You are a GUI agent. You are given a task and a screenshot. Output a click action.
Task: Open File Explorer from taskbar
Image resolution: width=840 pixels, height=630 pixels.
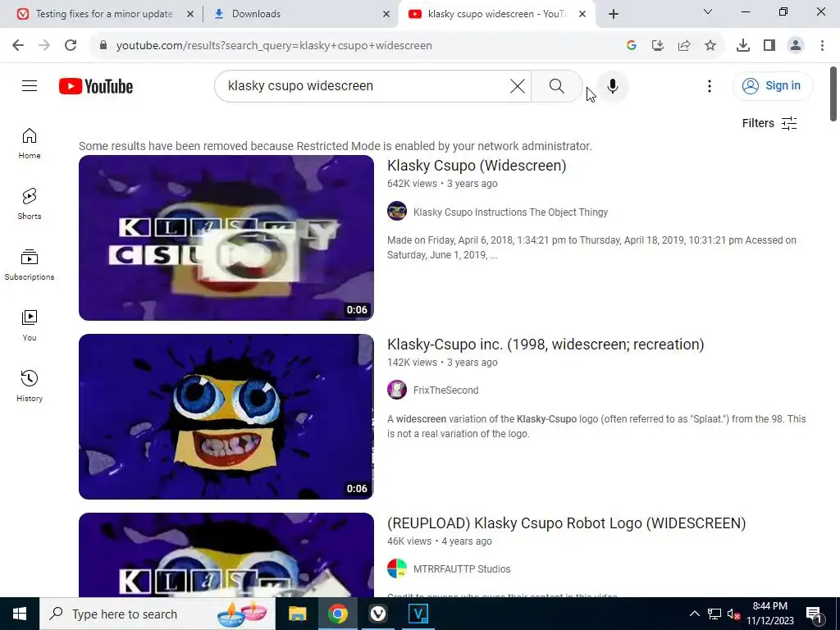tap(297, 614)
